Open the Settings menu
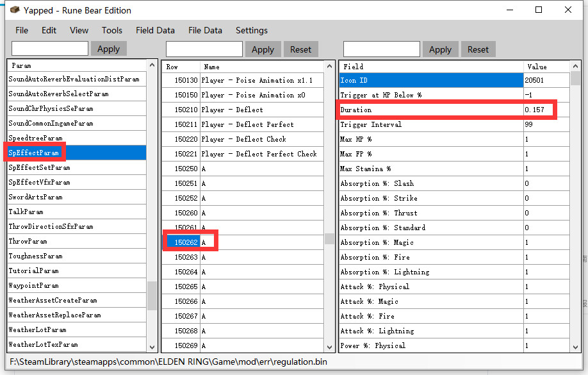Screen dimensions: 588x375 pos(252,30)
